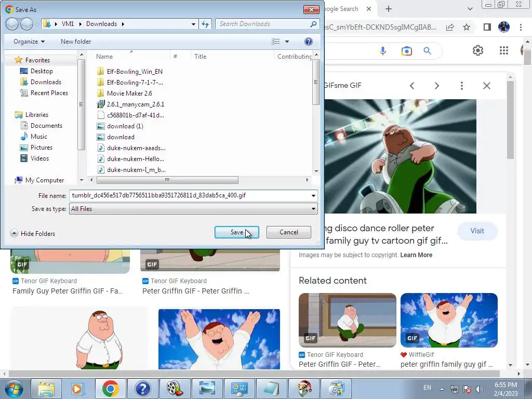Select the download (1) image file

pyautogui.click(x=125, y=126)
